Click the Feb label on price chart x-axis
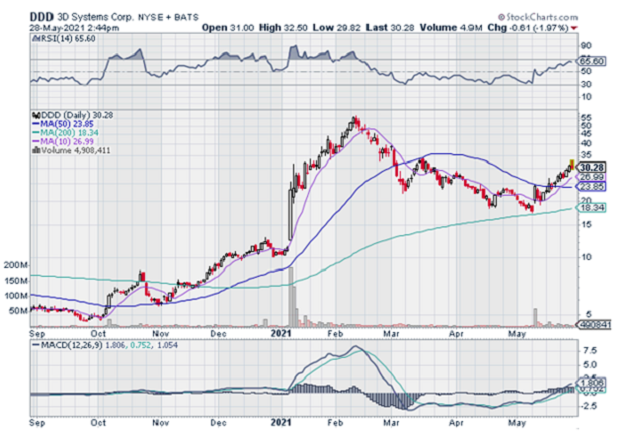This screenshot has height=432, width=630. [335, 334]
